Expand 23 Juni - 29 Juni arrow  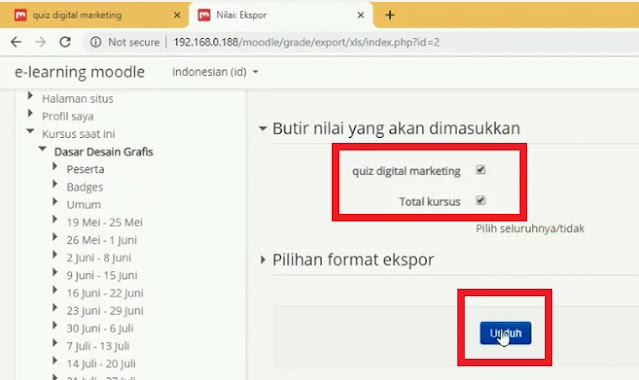pyautogui.click(x=55, y=308)
